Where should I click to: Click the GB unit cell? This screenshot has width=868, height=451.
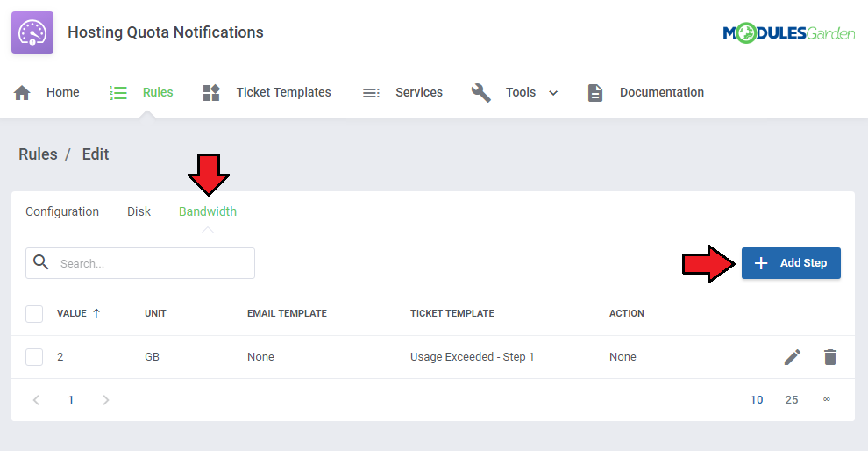153,357
